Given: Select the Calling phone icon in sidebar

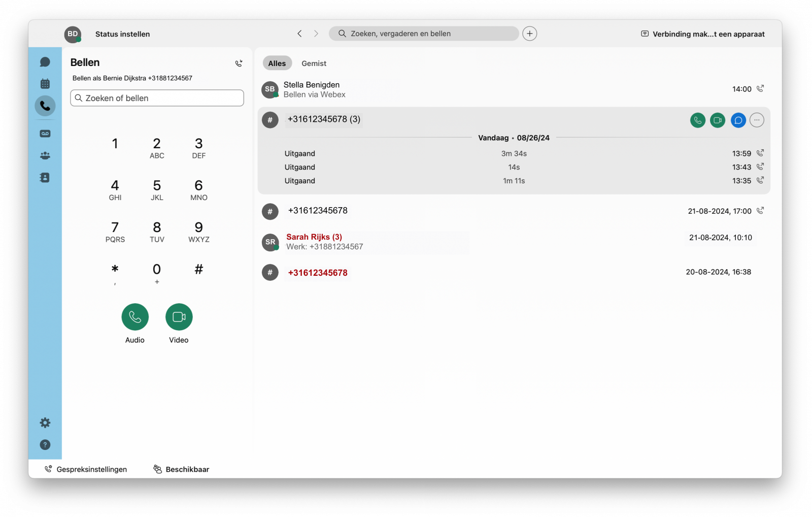Looking at the screenshot, I should tap(45, 106).
